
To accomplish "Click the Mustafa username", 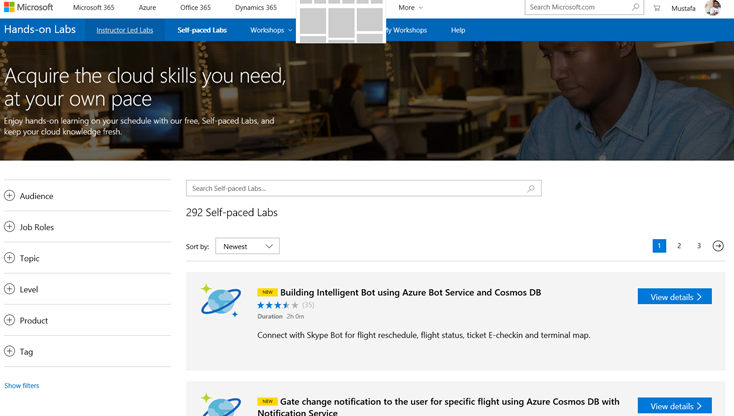I will pos(683,8).
